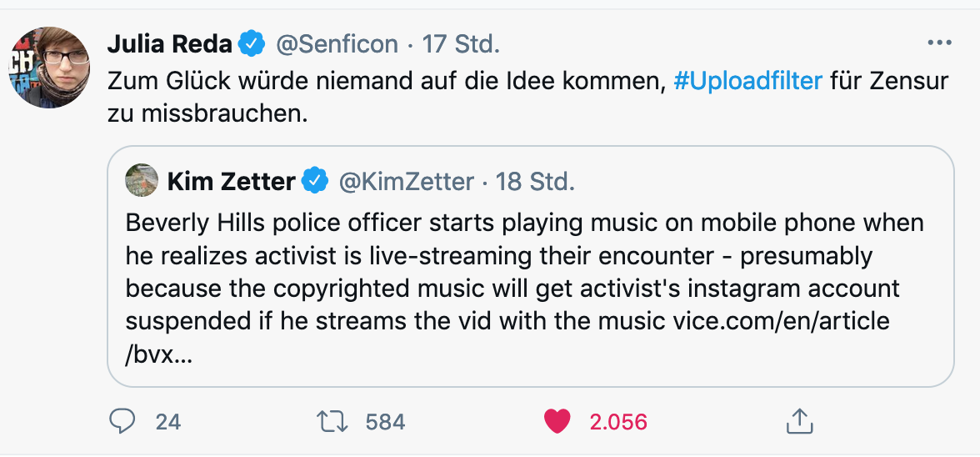The image size is (980, 457).
Task: Click Julia Reda's verified badge
Action: click(x=252, y=44)
